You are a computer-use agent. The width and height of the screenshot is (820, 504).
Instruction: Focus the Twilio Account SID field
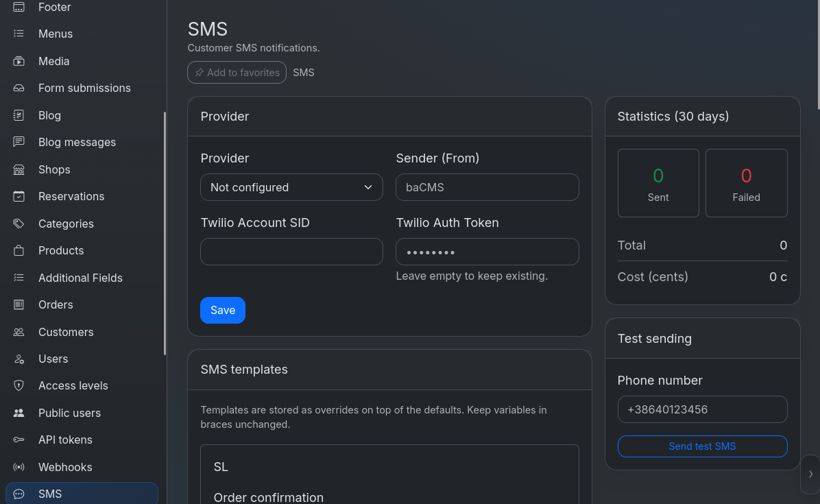pyautogui.click(x=291, y=252)
